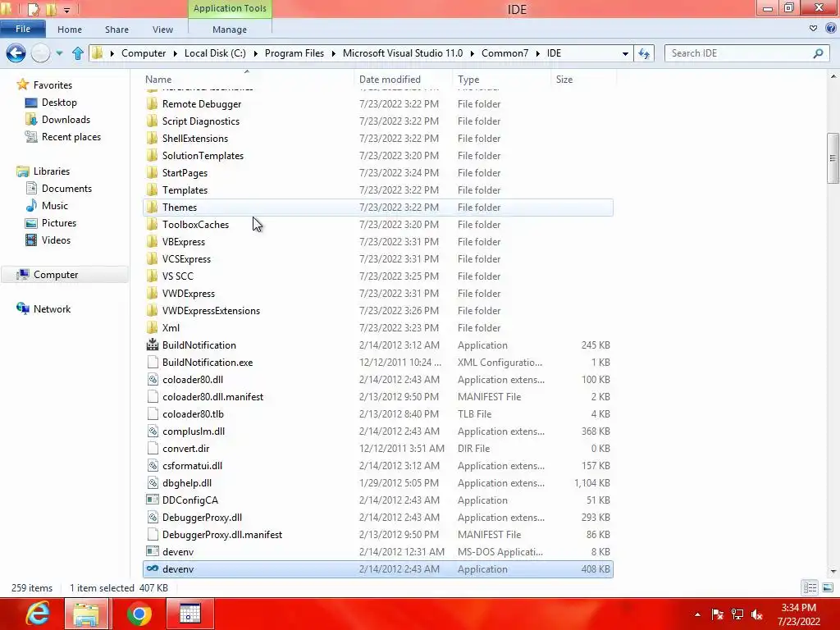
Task: Click the Up one level arrow
Action: click(78, 53)
